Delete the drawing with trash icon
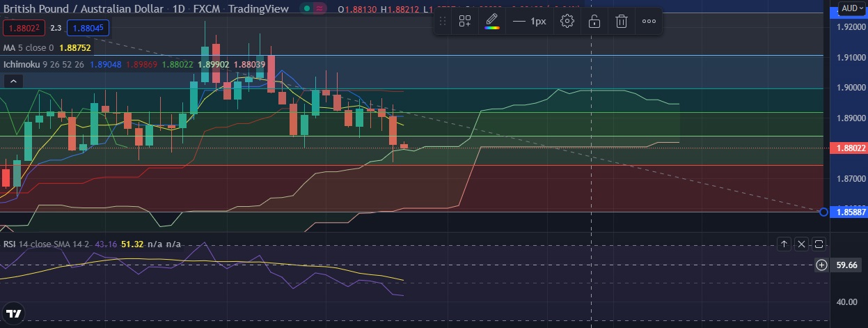Viewport: 868px width, 328px height. pos(621,21)
